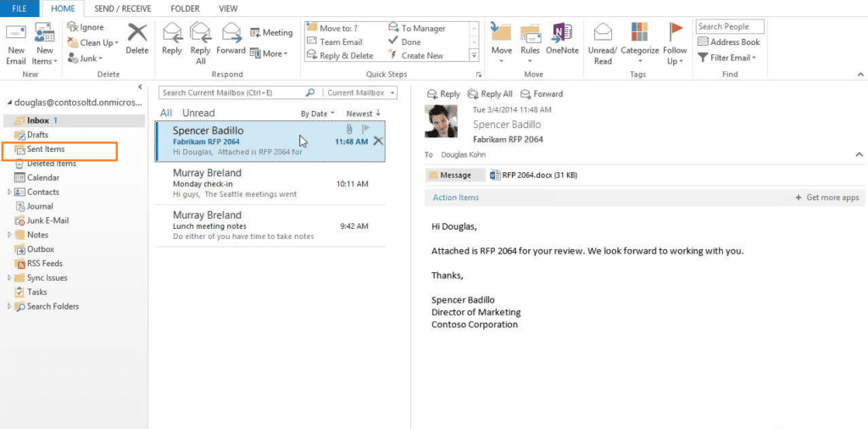Switch to the FOLDER tab

(186, 8)
